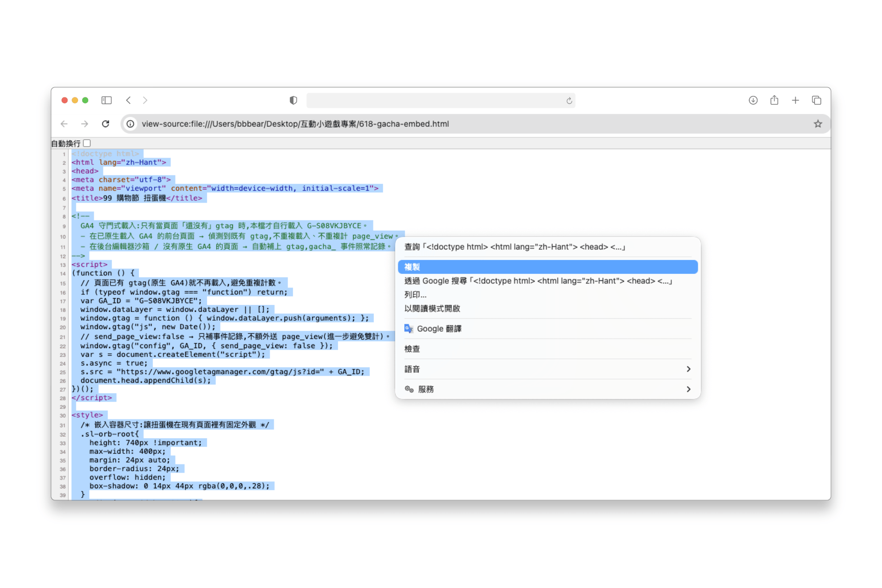Toggle the 自動換行 checkbox
The width and height of the screenshot is (882, 588).
click(x=87, y=143)
